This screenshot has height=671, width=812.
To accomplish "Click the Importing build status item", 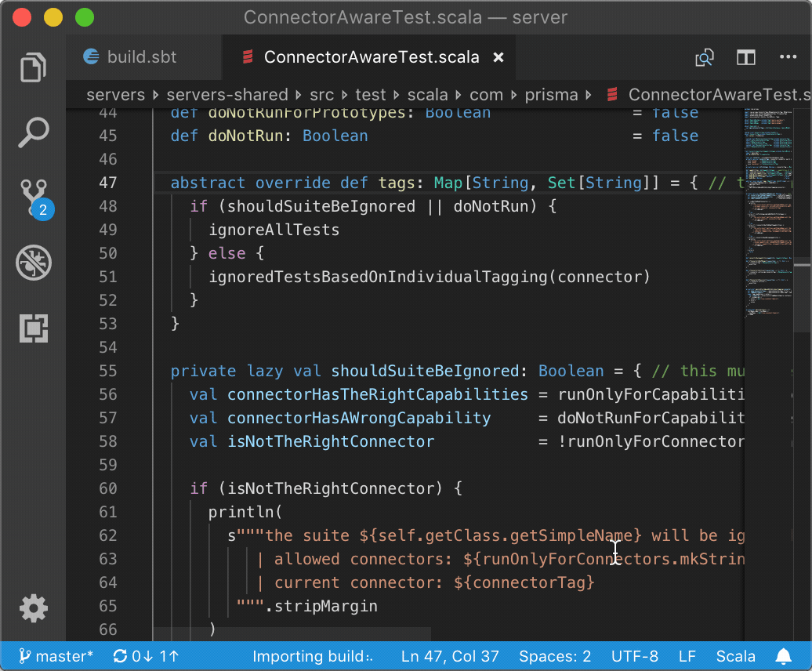I will [312, 656].
